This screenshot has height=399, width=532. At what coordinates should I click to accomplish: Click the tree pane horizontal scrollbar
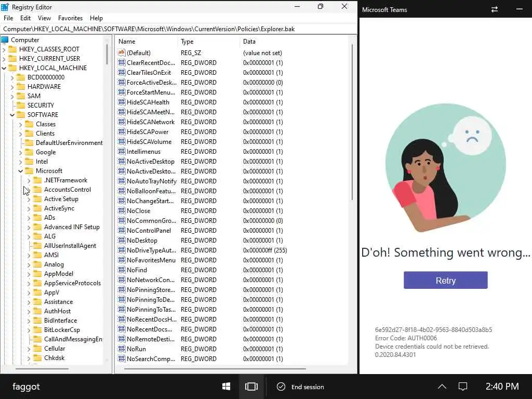pos(42,368)
